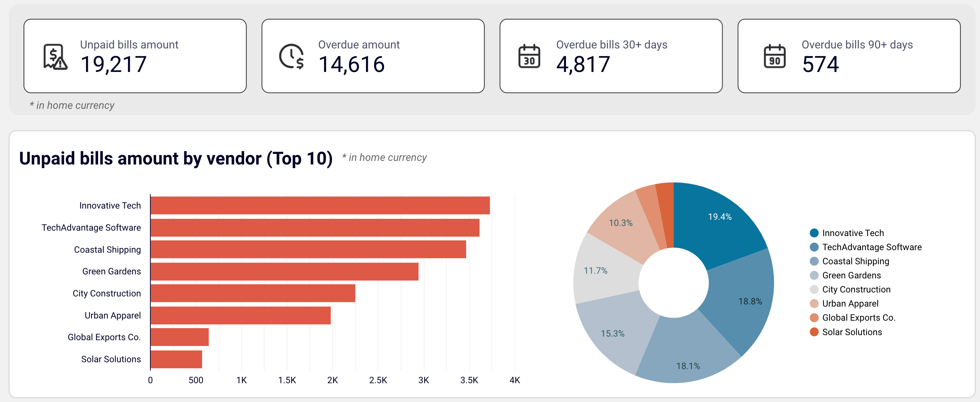Click the TechAdvantage Software legend text

[872, 247]
